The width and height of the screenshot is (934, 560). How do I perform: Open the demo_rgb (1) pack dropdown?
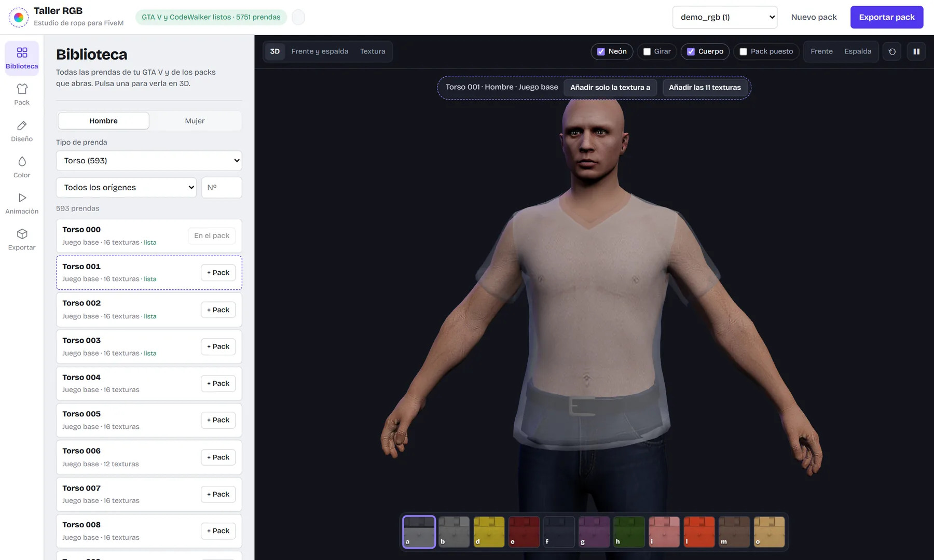724,17
